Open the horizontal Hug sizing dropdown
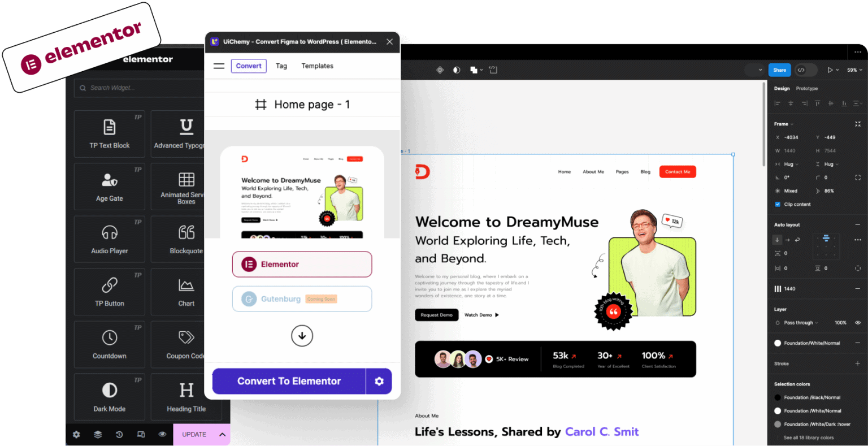This screenshot has height=446, width=868. 790,164
